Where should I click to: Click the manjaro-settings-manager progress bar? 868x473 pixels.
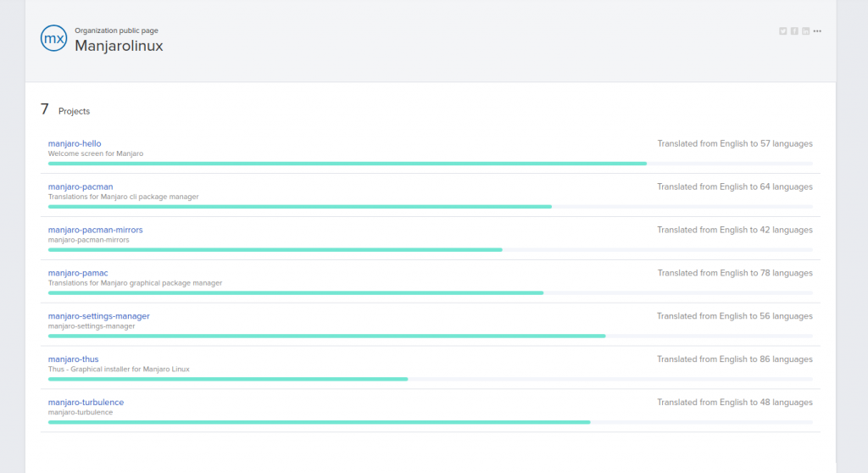[x=430, y=337]
